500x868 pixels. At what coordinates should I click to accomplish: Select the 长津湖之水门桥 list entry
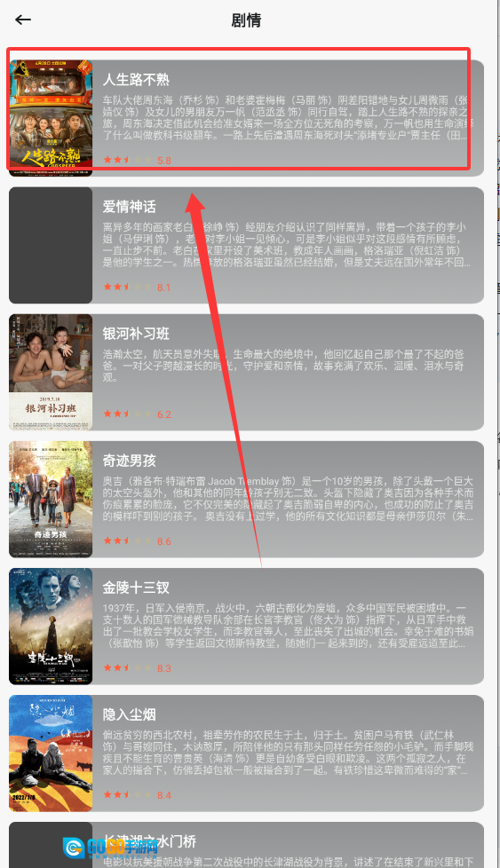(246, 845)
